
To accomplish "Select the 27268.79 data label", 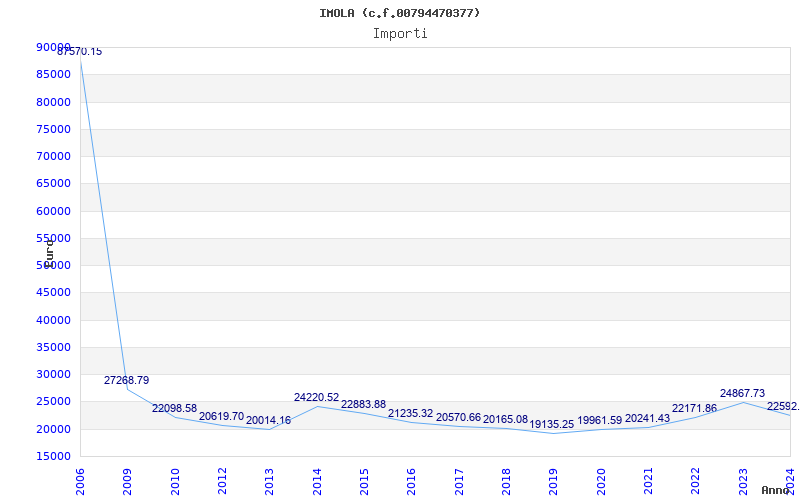I will click(x=127, y=380).
